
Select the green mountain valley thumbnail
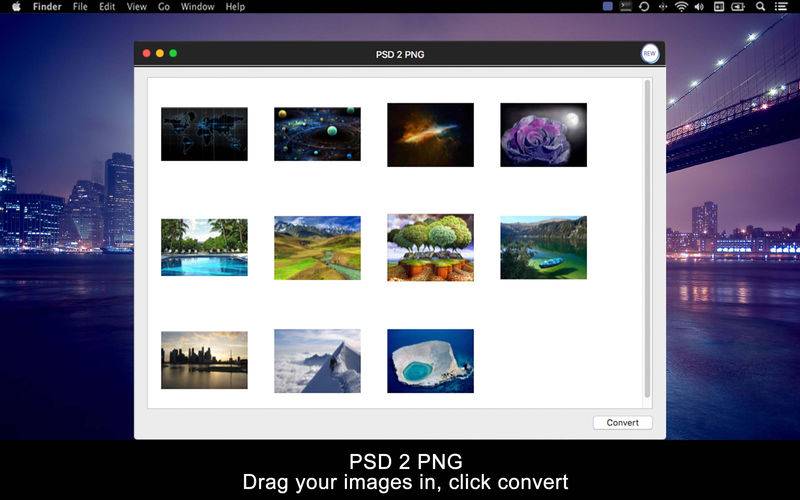coord(317,247)
